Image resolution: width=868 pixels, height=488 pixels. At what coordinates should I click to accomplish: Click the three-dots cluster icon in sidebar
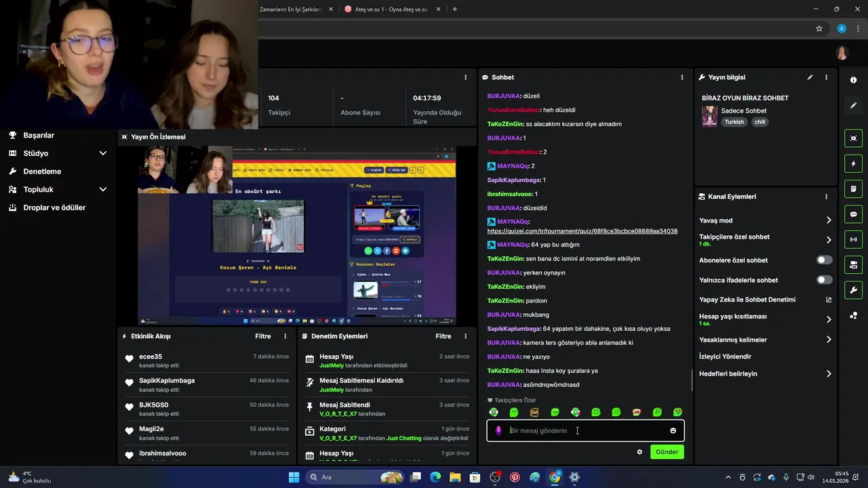coord(853,315)
